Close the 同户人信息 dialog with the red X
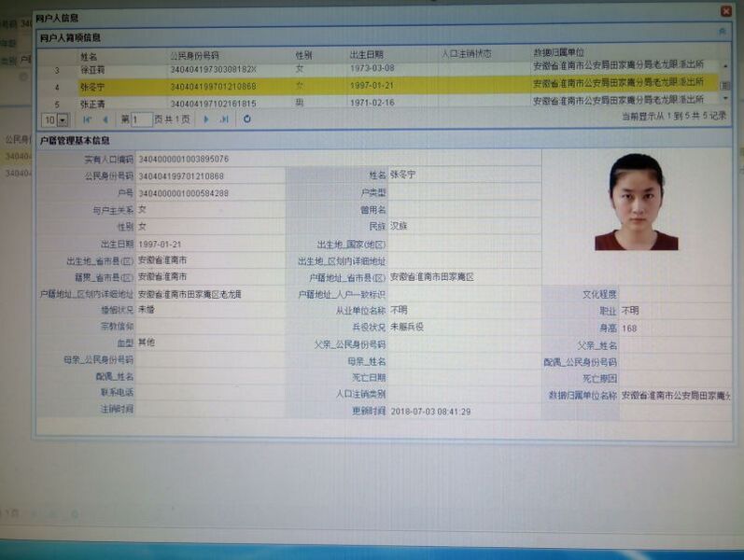Image resolution: width=744 pixels, height=560 pixels. click(x=726, y=10)
